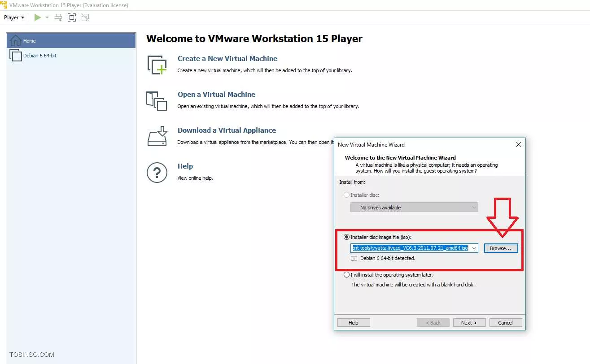Click the VMware icon in title bar
The image size is (590, 364).
(4, 5)
